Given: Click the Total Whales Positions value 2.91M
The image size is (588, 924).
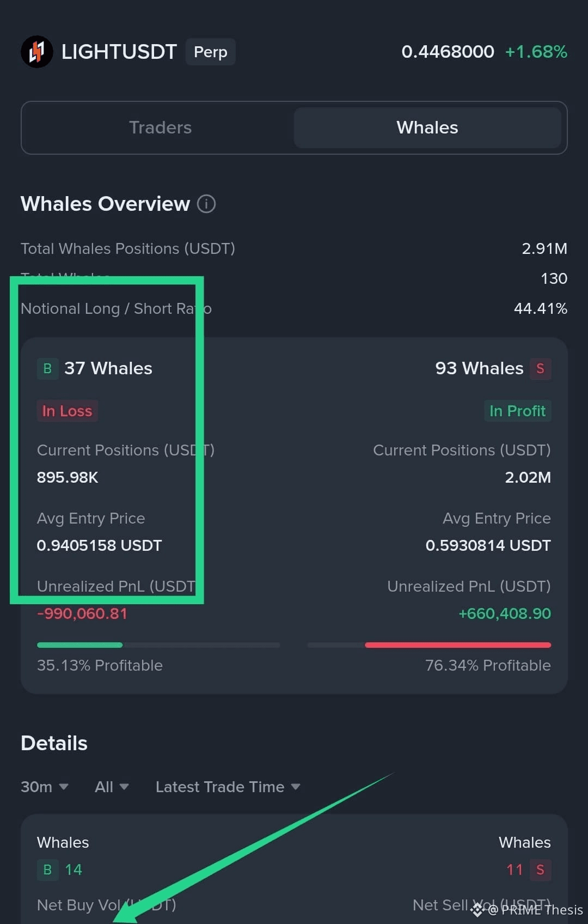Looking at the screenshot, I should pos(544,248).
